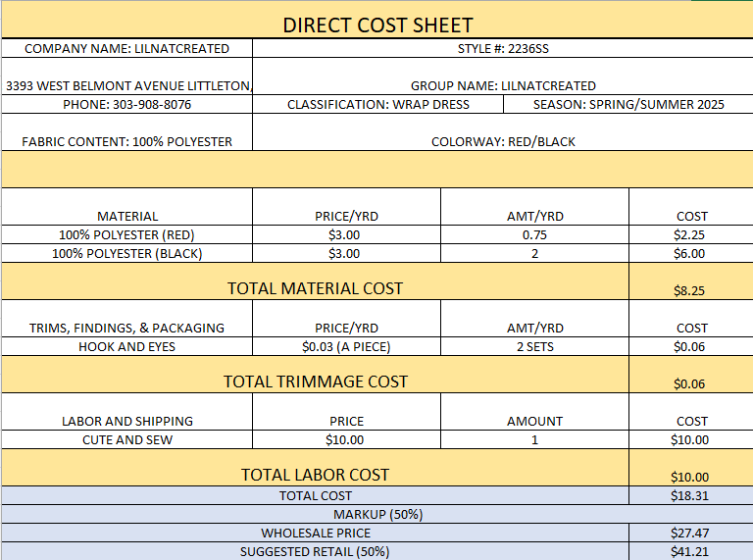Image resolution: width=753 pixels, height=560 pixels.
Task: Click the SEASON: SPRING/SUMMER 2025 cell
Action: (628, 104)
